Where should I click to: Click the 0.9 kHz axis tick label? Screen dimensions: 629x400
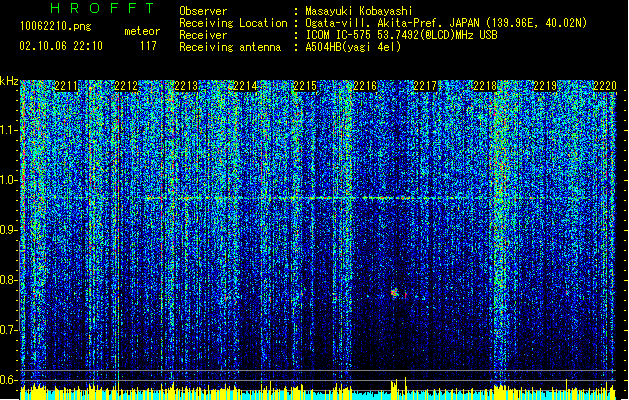[8, 230]
